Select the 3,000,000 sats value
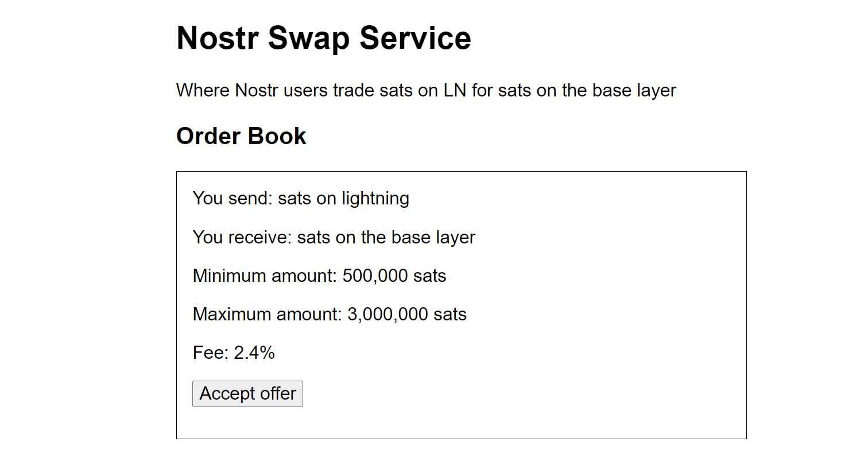Viewport: 868px width, 453px height. [x=406, y=315]
